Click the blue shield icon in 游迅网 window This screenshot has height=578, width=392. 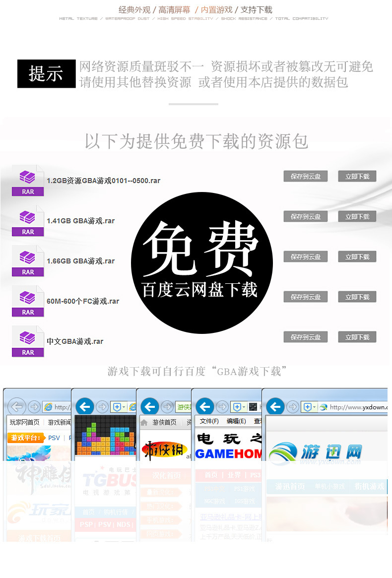pos(308,407)
